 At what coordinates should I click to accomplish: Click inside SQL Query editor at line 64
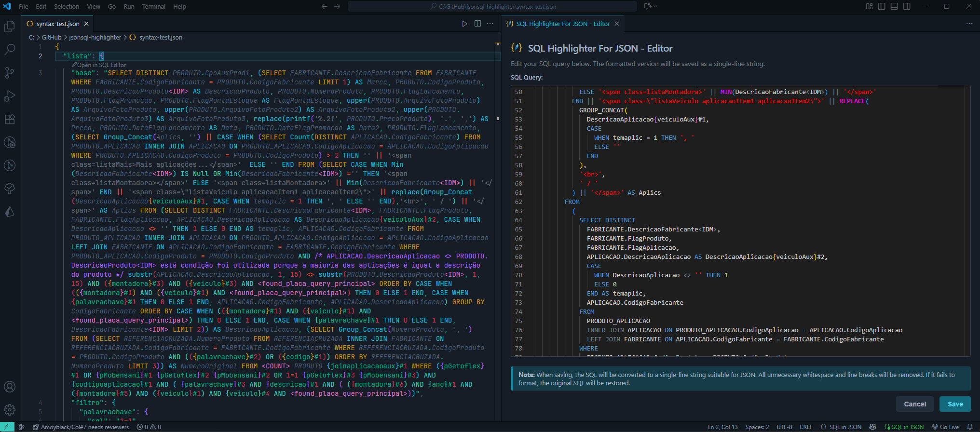607,220
